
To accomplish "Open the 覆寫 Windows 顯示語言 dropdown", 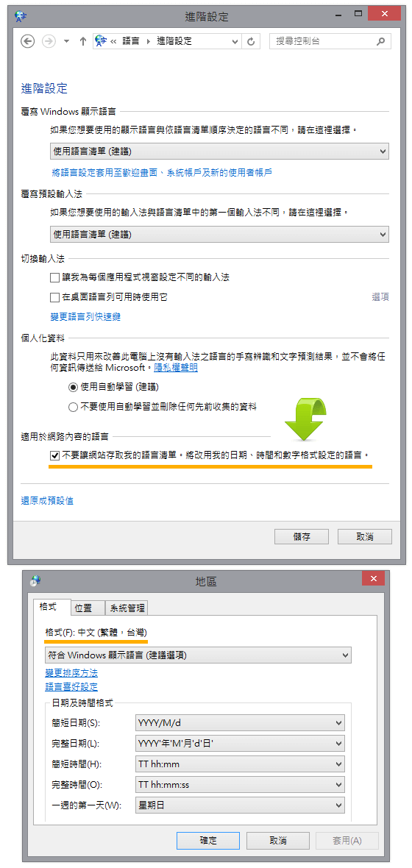I will [x=219, y=151].
